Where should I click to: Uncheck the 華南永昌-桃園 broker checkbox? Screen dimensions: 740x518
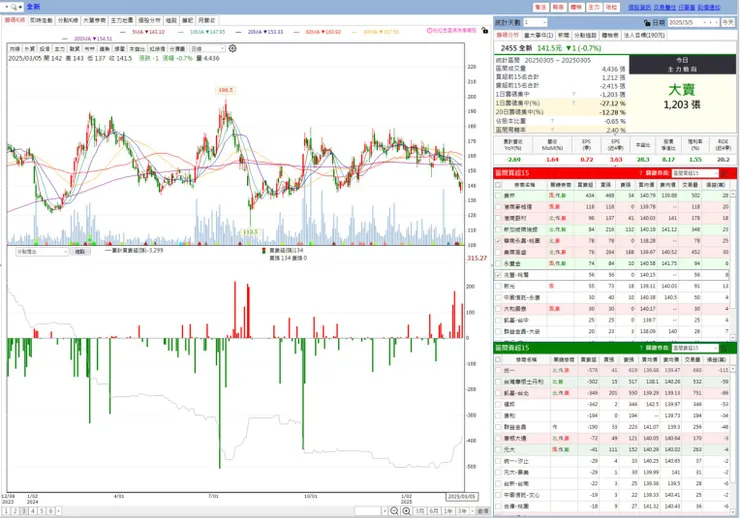click(498, 241)
